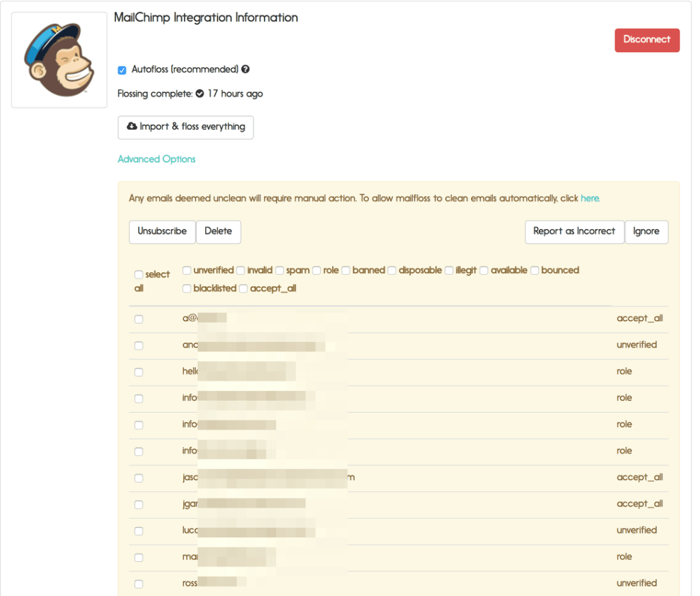Check the disposable filter checkbox
The image size is (700, 596).
tap(392, 271)
